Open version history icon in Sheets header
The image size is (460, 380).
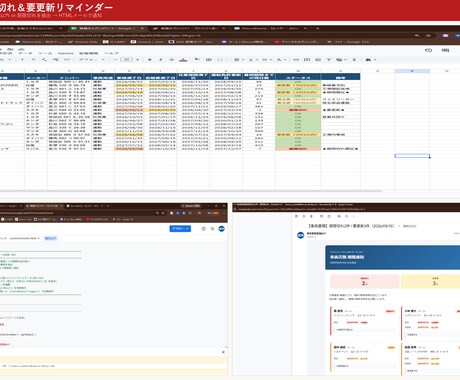coord(428,50)
